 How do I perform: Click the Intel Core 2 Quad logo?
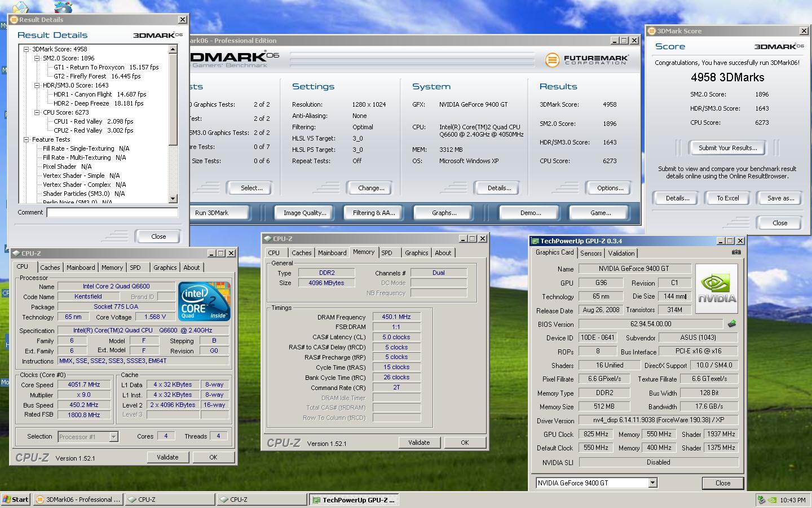coord(204,301)
